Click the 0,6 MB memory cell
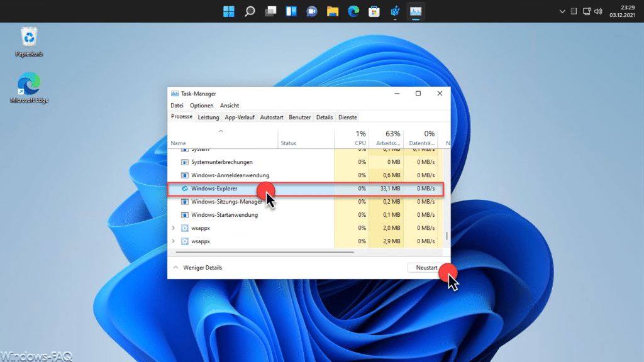Screen dimensions: 644x362 (x=386, y=175)
